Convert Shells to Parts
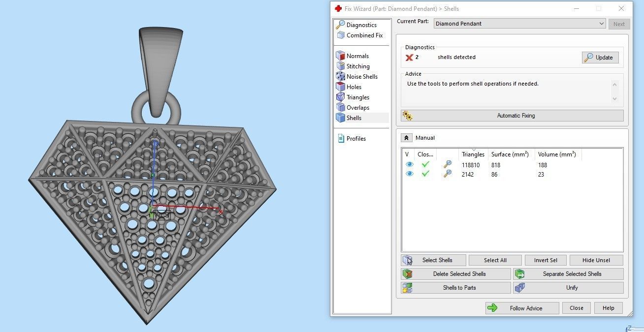This screenshot has width=644, height=332. (x=456, y=288)
